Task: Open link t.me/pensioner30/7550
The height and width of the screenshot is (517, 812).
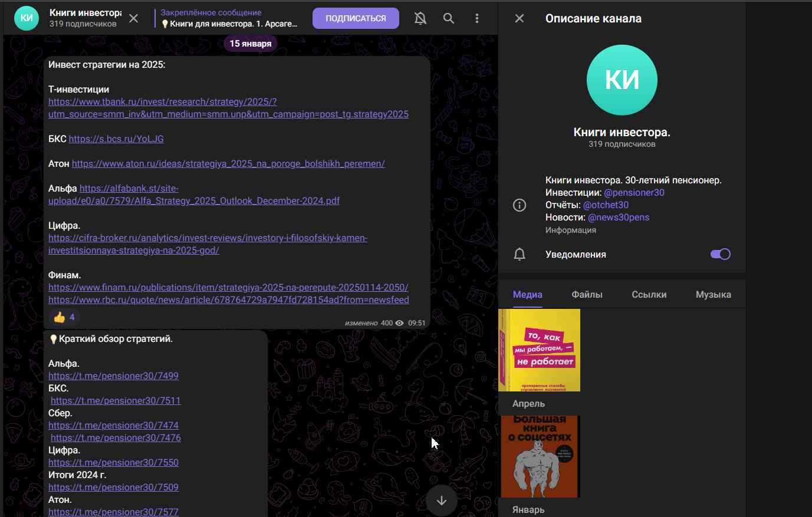Action: (113, 463)
